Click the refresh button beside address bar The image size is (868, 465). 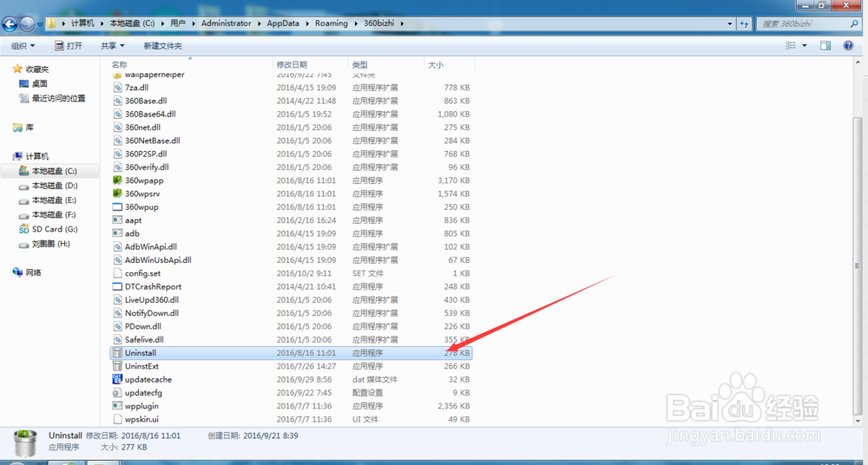coord(744,23)
